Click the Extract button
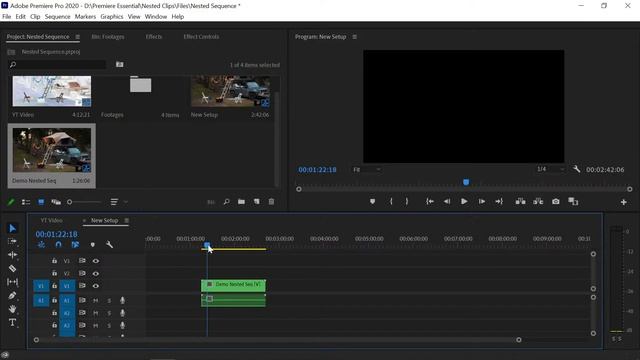640x360 pixels. point(538,202)
